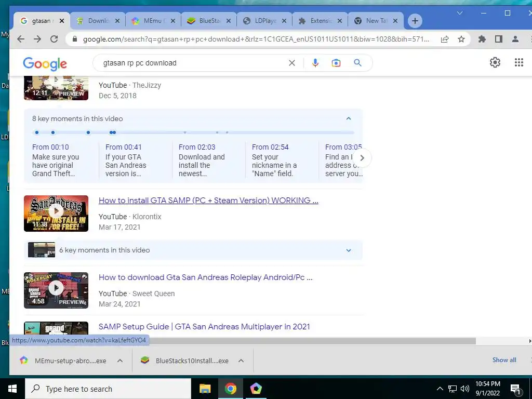
Task: Collapse the 8 key moments section
Action: click(x=349, y=118)
